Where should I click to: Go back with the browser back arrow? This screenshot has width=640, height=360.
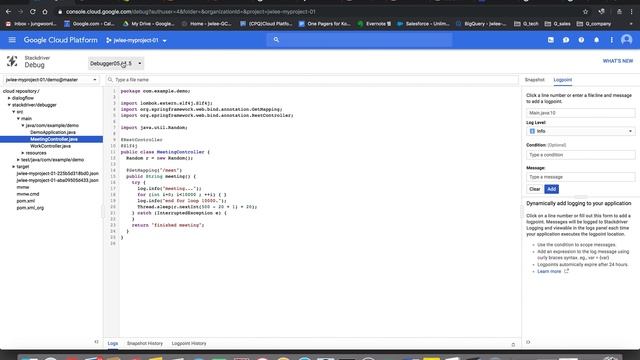point(8,12)
